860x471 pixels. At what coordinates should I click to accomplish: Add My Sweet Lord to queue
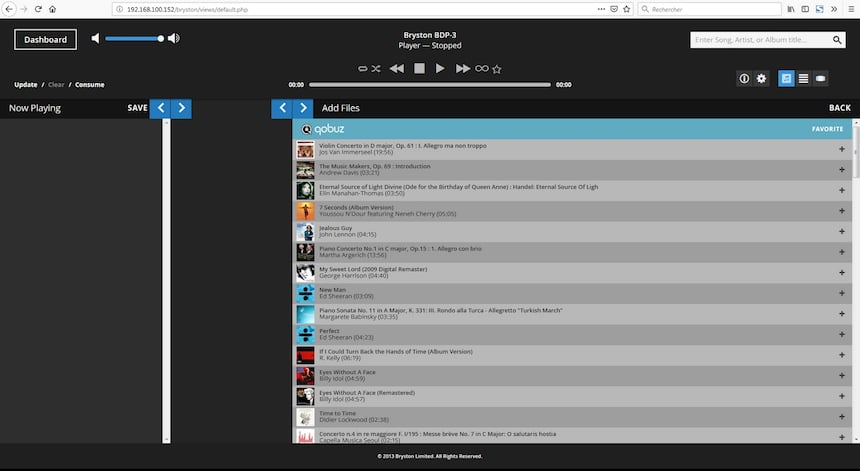click(x=841, y=273)
